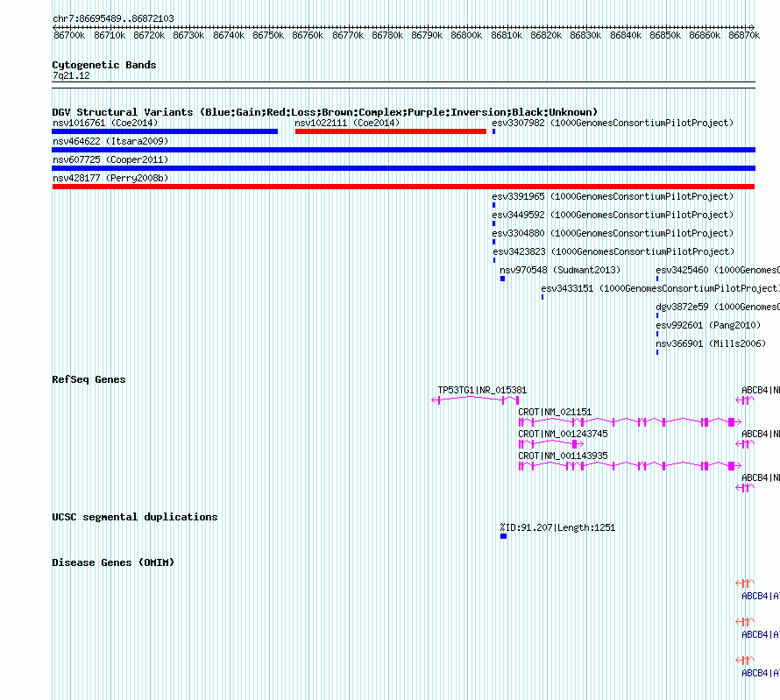The height and width of the screenshot is (700, 780).
Task: Select the UCSC segmental duplications track title
Action: [135, 517]
